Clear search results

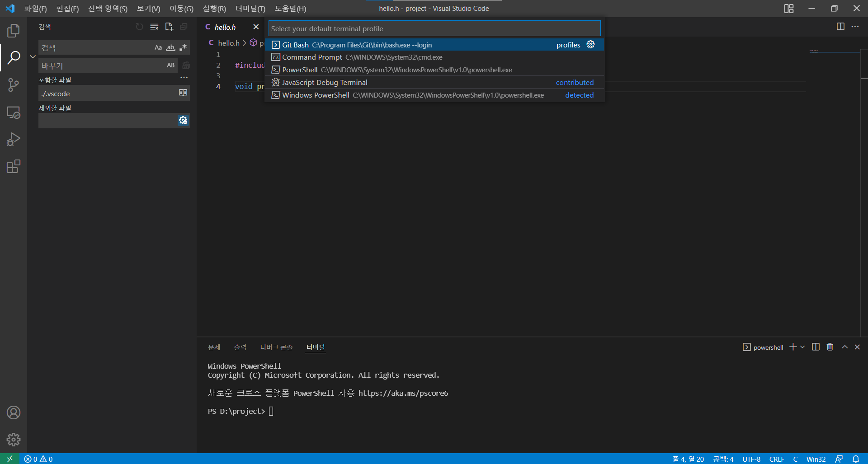pyautogui.click(x=154, y=27)
